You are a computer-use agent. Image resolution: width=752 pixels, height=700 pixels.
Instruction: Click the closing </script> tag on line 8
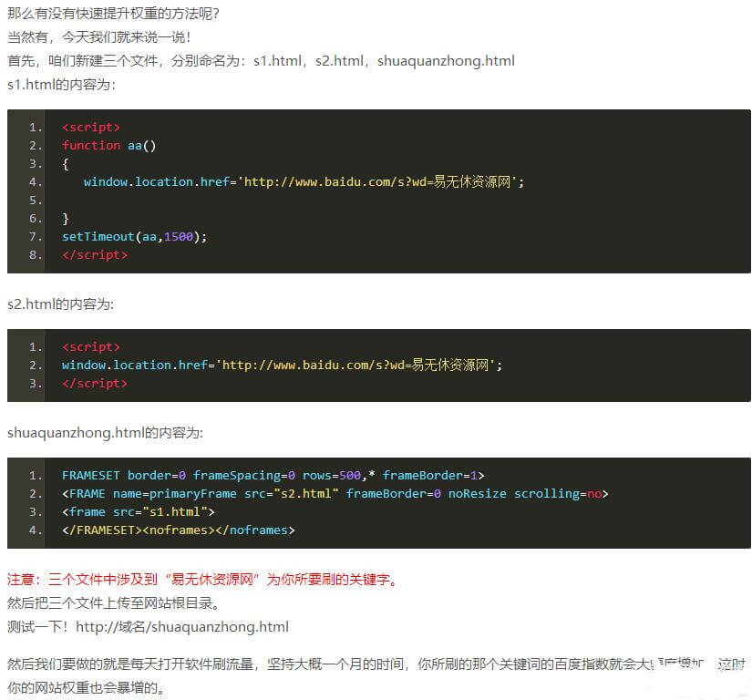95,254
